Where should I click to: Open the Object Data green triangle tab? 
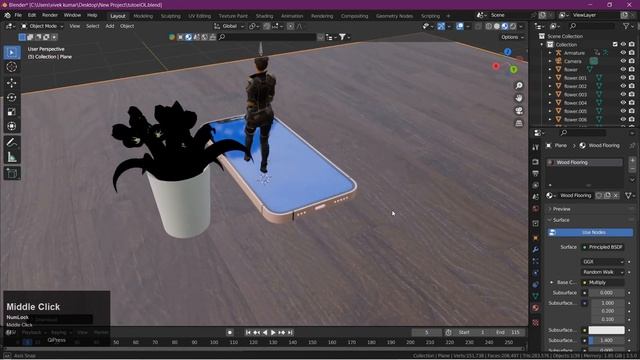pyautogui.click(x=536, y=296)
